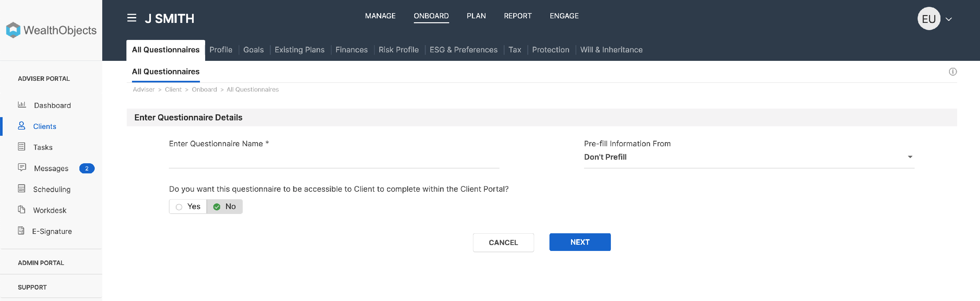The width and height of the screenshot is (980, 301).
Task: Click the Enter Questionnaire Name field
Action: point(334,159)
